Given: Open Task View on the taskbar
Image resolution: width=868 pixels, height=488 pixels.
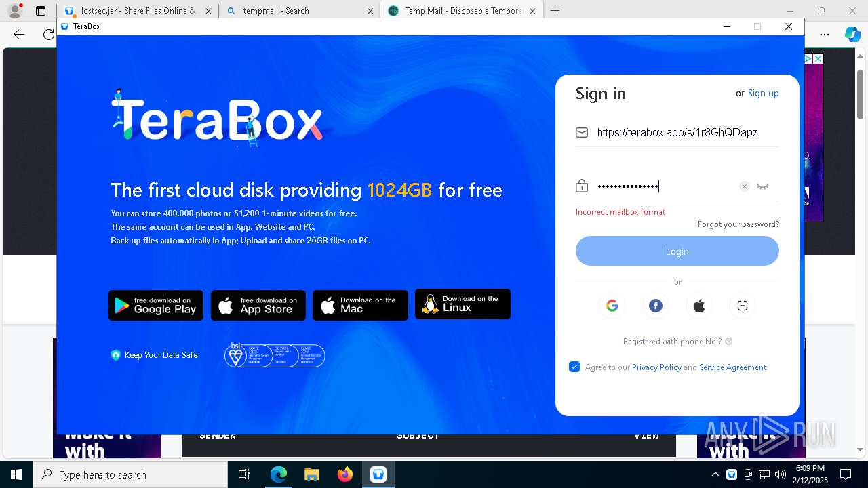Looking at the screenshot, I should tap(244, 474).
